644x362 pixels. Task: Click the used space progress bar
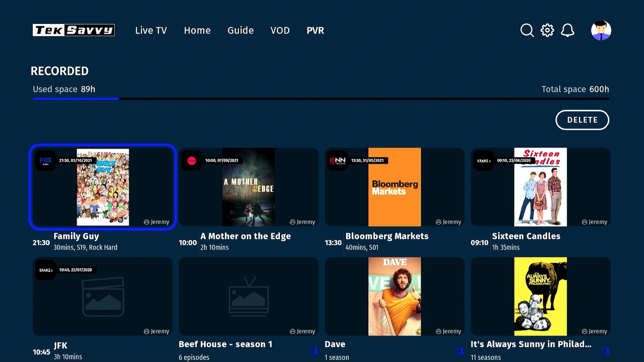click(75, 99)
